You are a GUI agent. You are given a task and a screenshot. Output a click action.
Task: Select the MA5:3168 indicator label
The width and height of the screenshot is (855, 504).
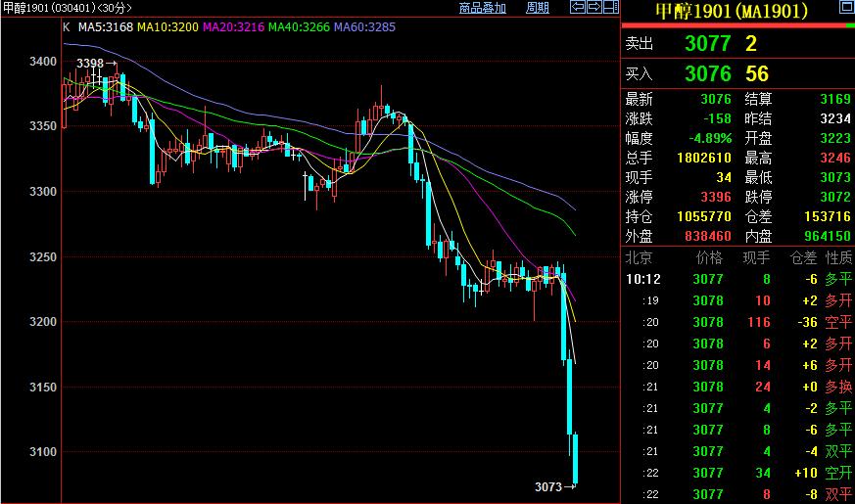pyautogui.click(x=105, y=26)
